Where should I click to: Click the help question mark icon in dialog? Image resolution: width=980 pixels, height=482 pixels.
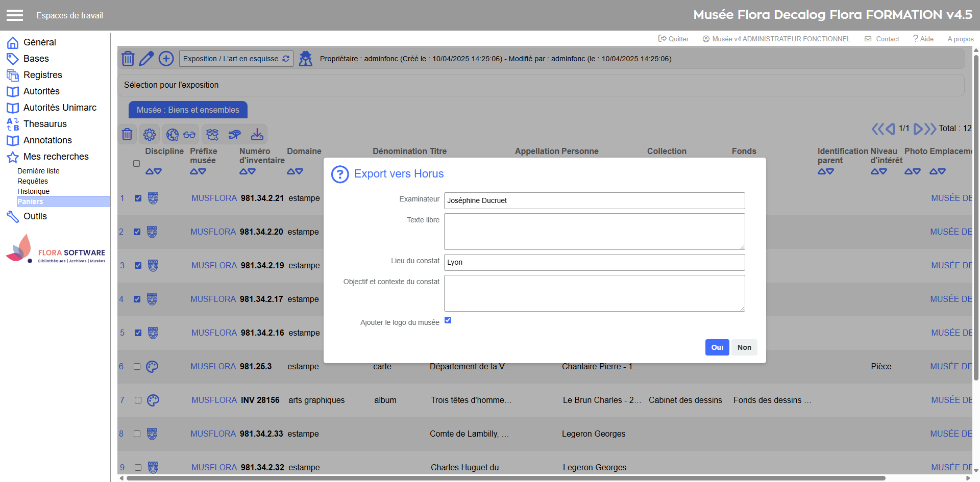tap(340, 174)
